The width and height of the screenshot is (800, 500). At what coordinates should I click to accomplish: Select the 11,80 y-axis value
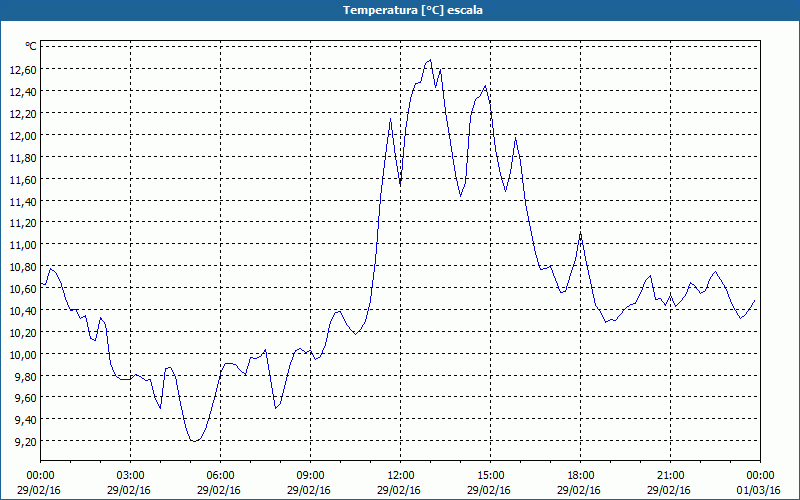[x=23, y=158]
